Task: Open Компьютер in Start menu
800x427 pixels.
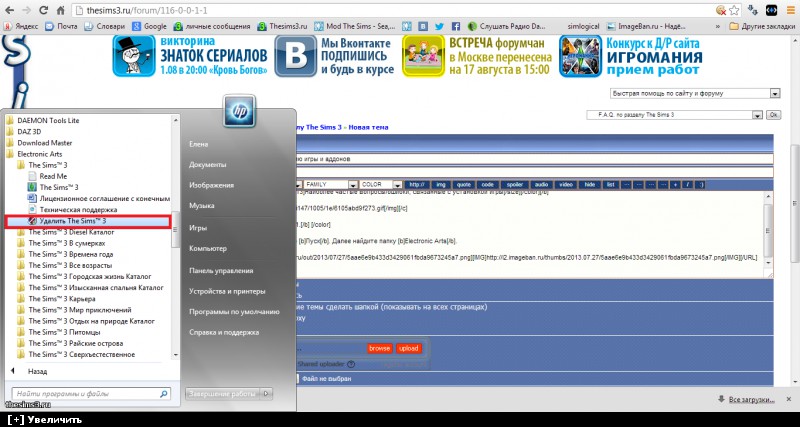Action: 208,248
